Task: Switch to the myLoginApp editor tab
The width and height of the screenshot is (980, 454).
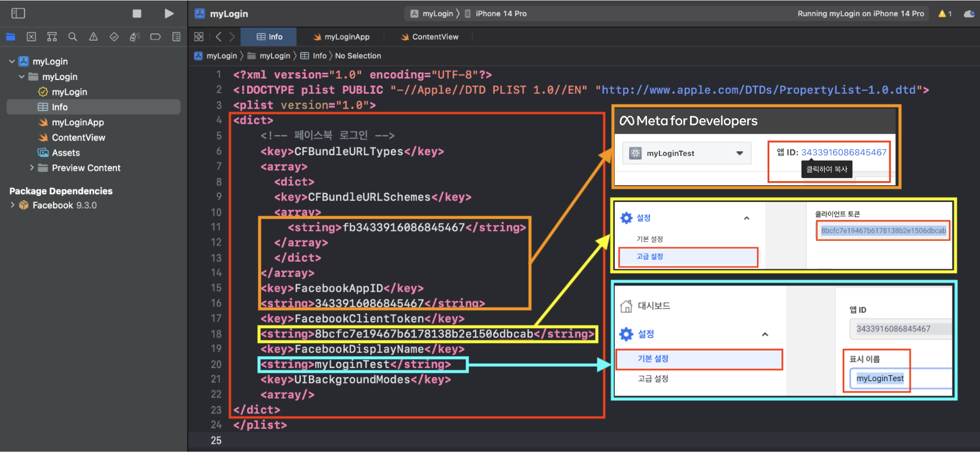Action: pos(341,37)
